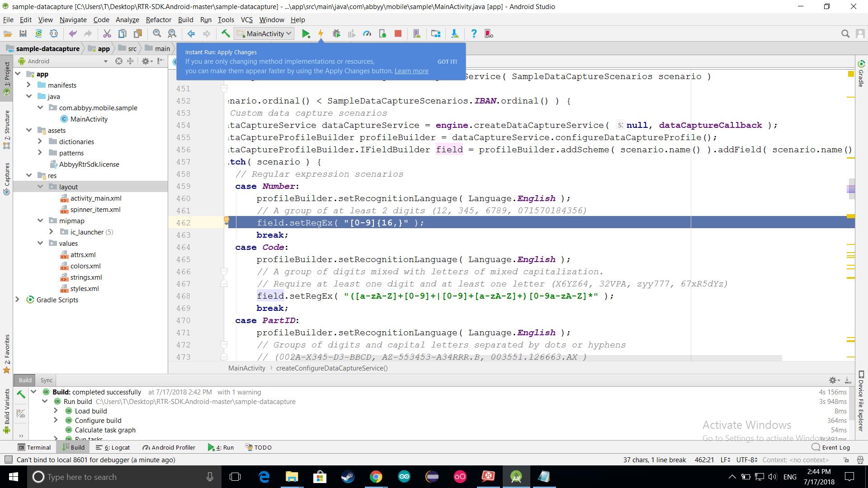
Task: Click the MainActivity editor breadcrumb
Action: coord(247,368)
